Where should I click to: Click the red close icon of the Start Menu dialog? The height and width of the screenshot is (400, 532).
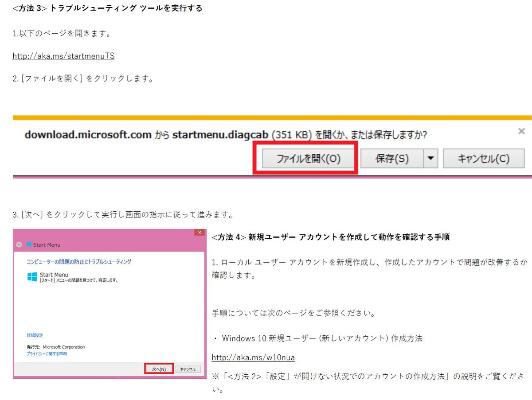(199, 232)
